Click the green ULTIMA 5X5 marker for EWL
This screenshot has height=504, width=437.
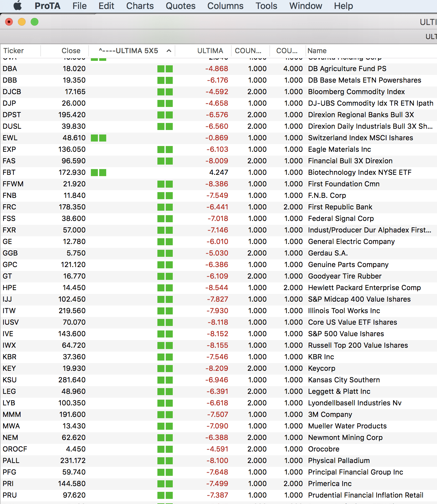pyautogui.click(x=99, y=138)
